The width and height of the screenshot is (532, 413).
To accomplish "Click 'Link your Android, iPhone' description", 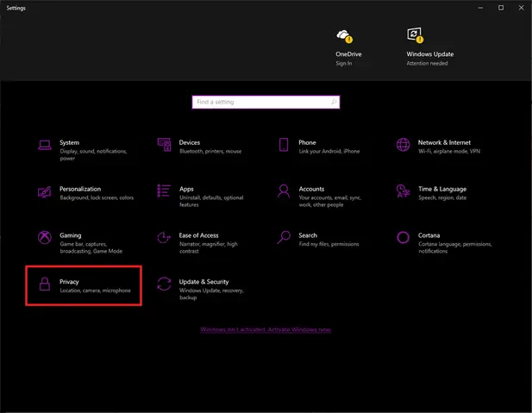I will (x=329, y=152).
